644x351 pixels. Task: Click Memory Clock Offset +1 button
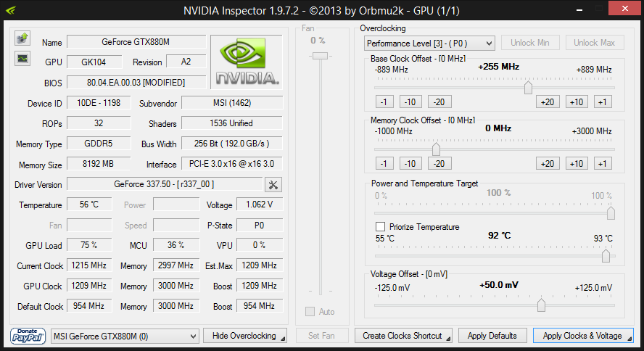(603, 163)
